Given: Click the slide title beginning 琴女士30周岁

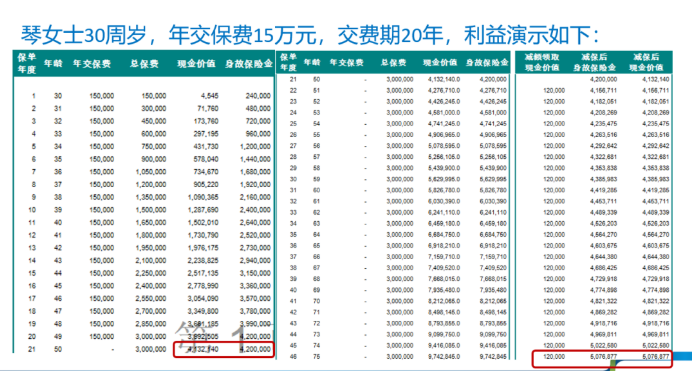Looking at the screenshot, I should (x=310, y=35).
